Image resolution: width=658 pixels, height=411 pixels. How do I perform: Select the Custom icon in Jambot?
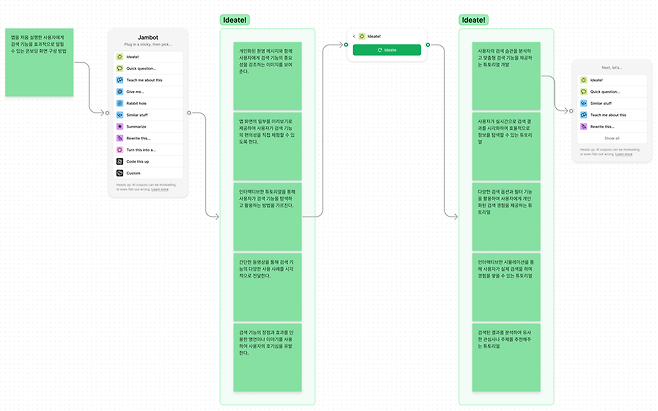(120, 173)
